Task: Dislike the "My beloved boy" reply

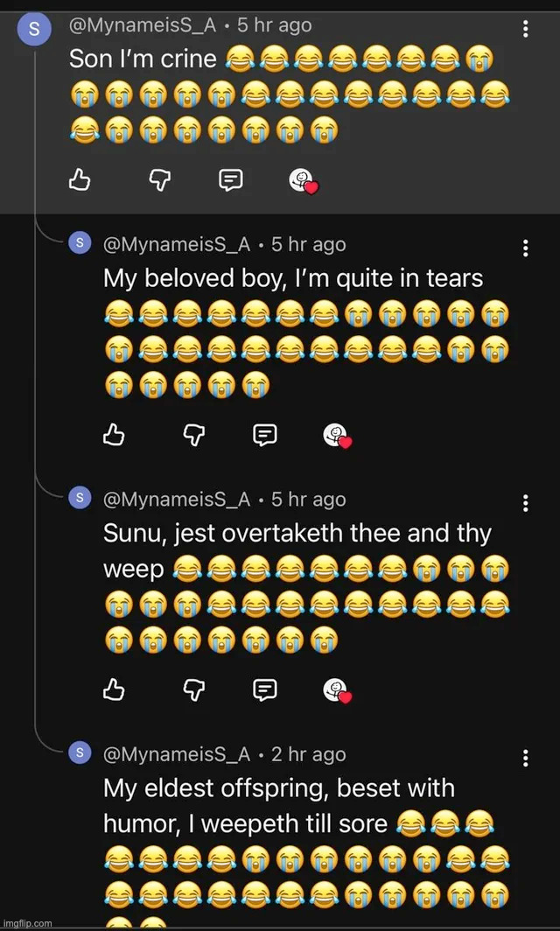Action: coord(193,434)
